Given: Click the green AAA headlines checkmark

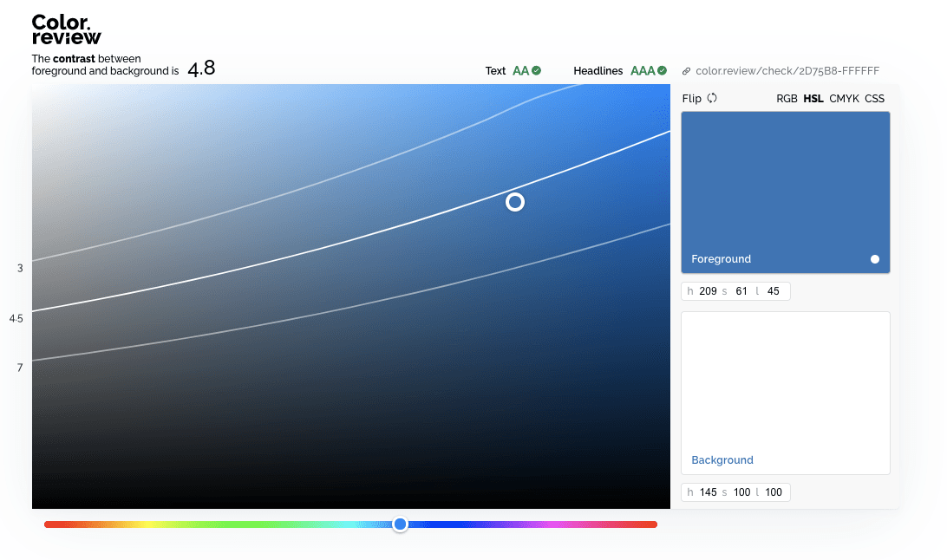Looking at the screenshot, I should tap(662, 71).
